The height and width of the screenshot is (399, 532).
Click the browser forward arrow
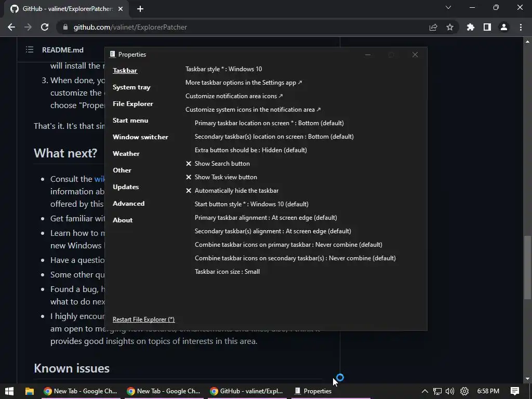[28, 27]
